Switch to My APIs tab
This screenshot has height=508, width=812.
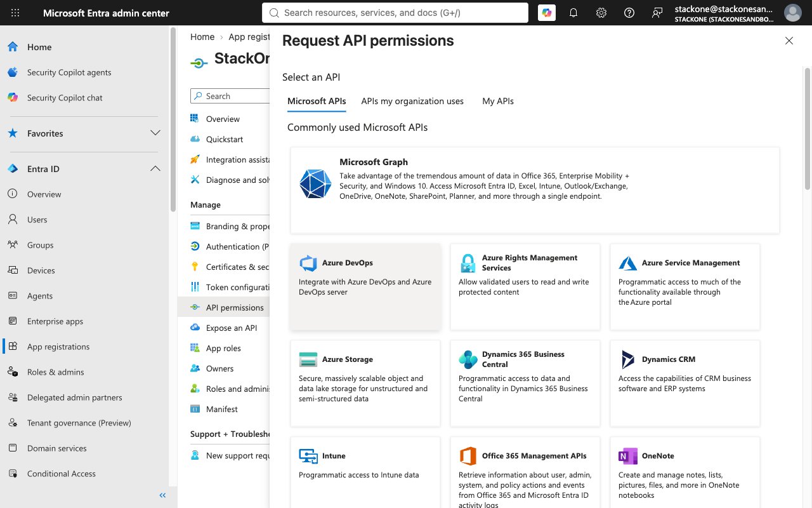coord(498,101)
